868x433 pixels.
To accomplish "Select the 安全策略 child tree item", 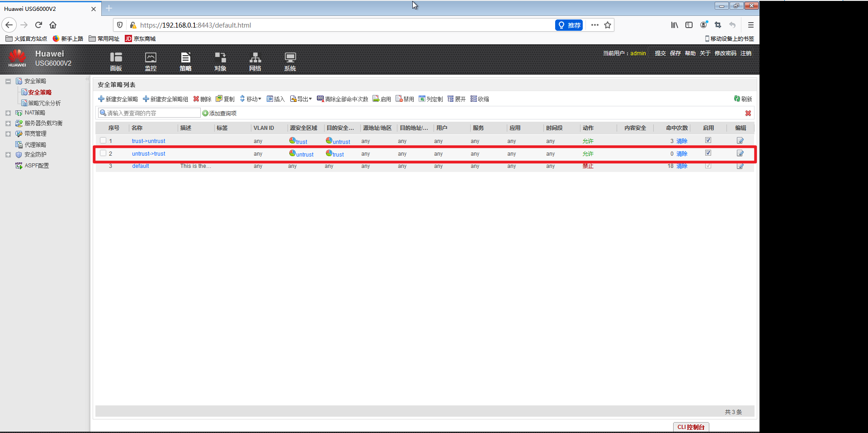I will click(x=40, y=92).
